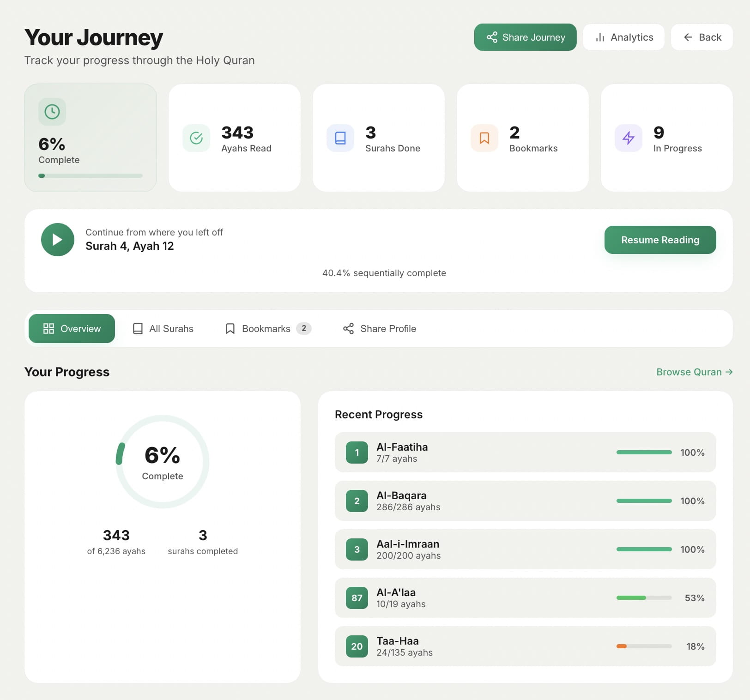Click the book icon on Surahs Done card
Screen dimensions: 750x700
click(x=340, y=138)
